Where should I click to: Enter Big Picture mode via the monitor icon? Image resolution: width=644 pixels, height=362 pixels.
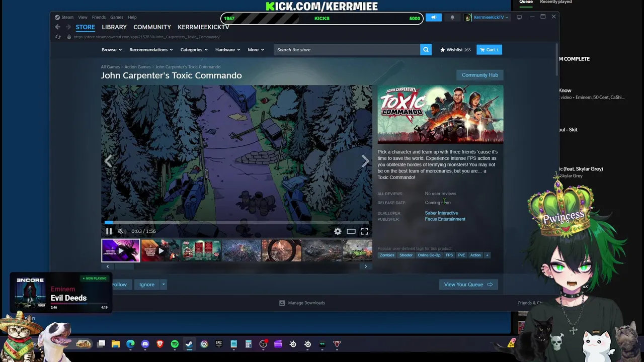point(519,17)
